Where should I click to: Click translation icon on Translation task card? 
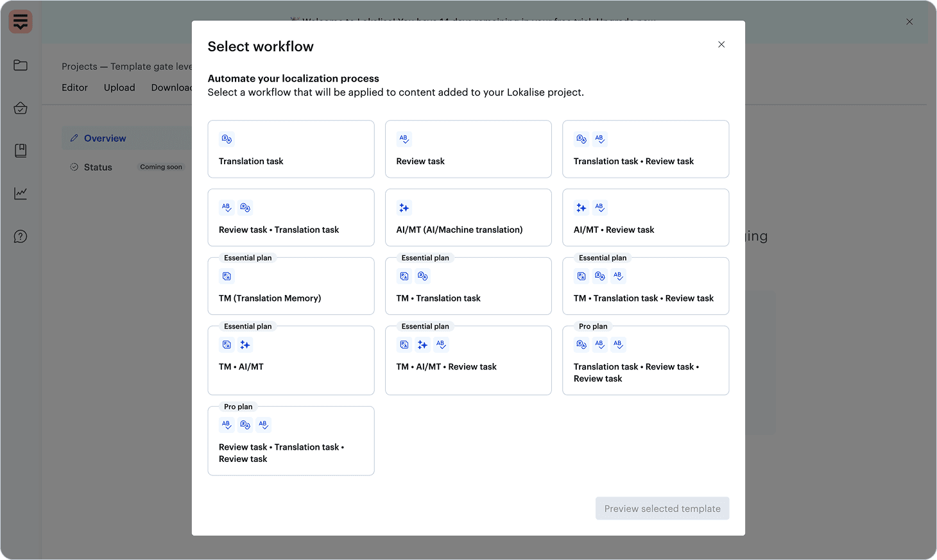pyautogui.click(x=227, y=139)
